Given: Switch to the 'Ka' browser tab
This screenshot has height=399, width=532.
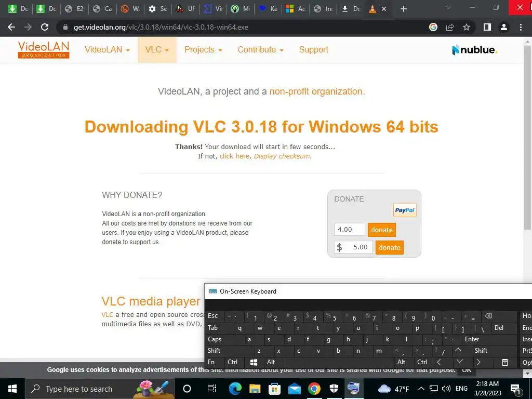Looking at the screenshot, I should click(x=268, y=9).
